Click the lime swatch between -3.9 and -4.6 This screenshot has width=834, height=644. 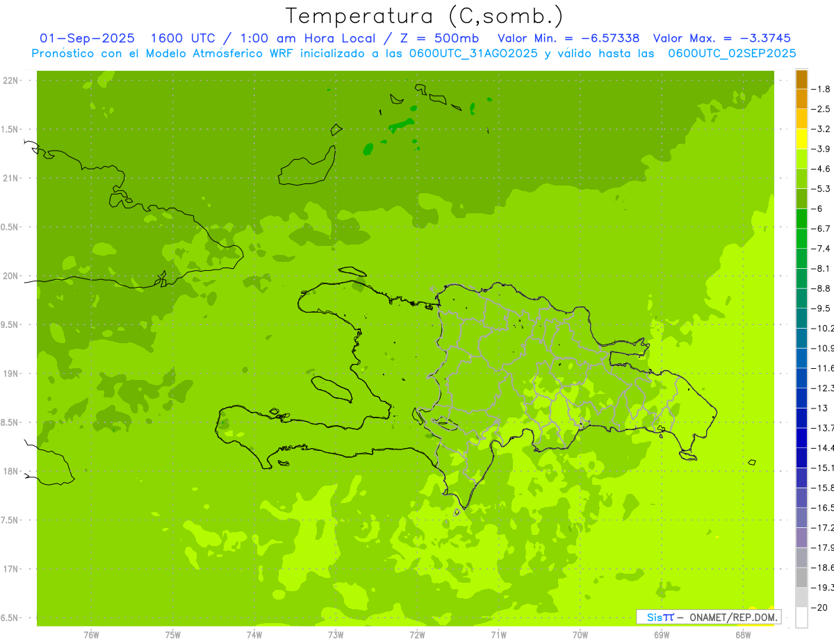[801, 159]
